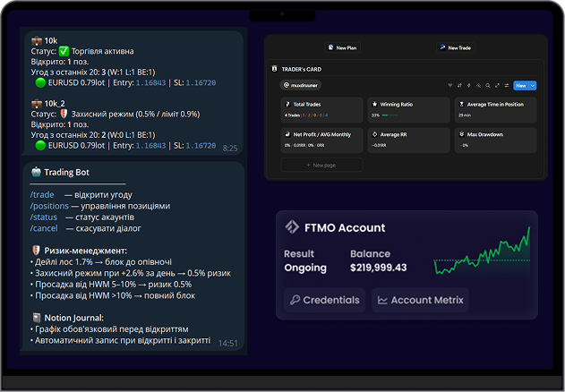Click the green circle before EURUSD under 10k

point(40,83)
